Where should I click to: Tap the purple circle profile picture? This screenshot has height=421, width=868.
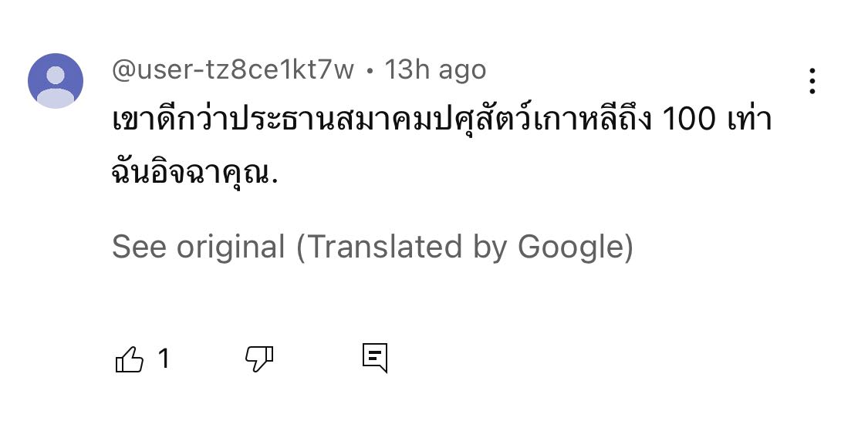pyautogui.click(x=56, y=81)
